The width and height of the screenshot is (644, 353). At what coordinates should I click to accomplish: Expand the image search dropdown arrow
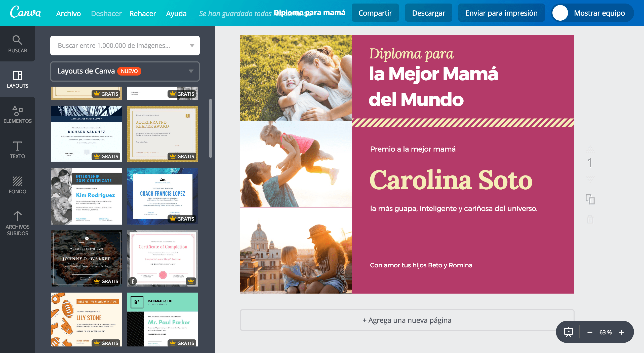click(192, 46)
